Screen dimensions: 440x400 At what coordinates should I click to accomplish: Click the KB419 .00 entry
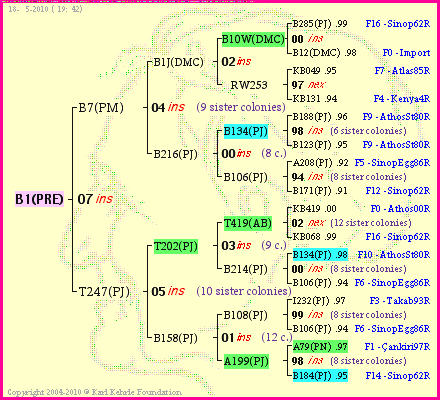click(314, 209)
